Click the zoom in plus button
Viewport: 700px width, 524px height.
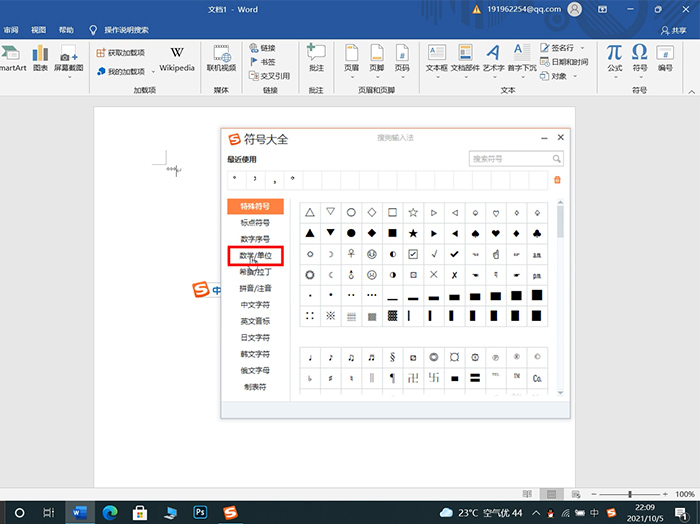(x=665, y=494)
